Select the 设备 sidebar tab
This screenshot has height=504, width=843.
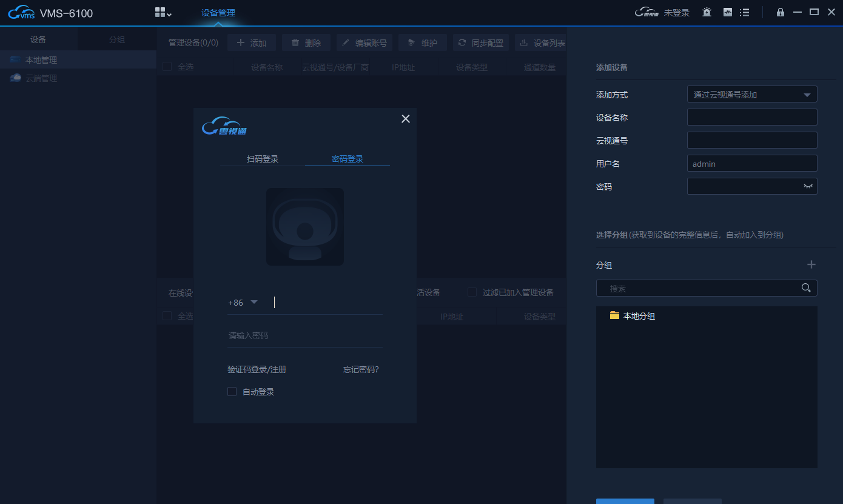pyautogui.click(x=38, y=39)
